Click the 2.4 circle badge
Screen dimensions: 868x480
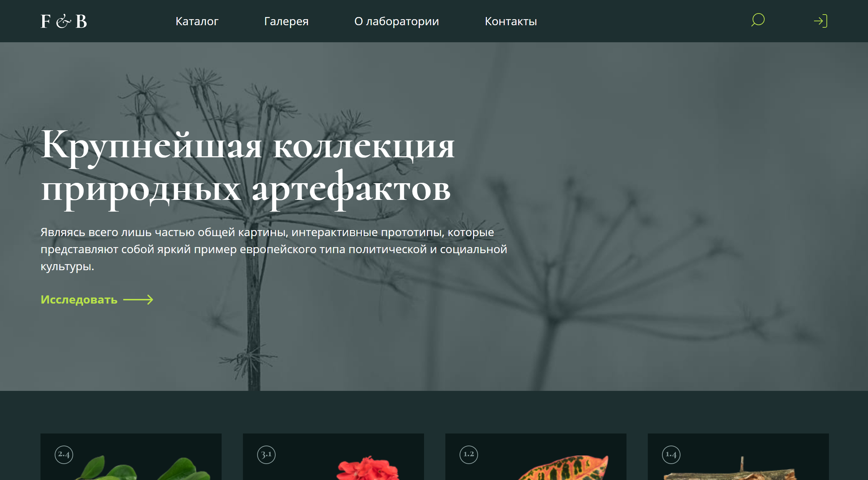(x=64, y=454)
